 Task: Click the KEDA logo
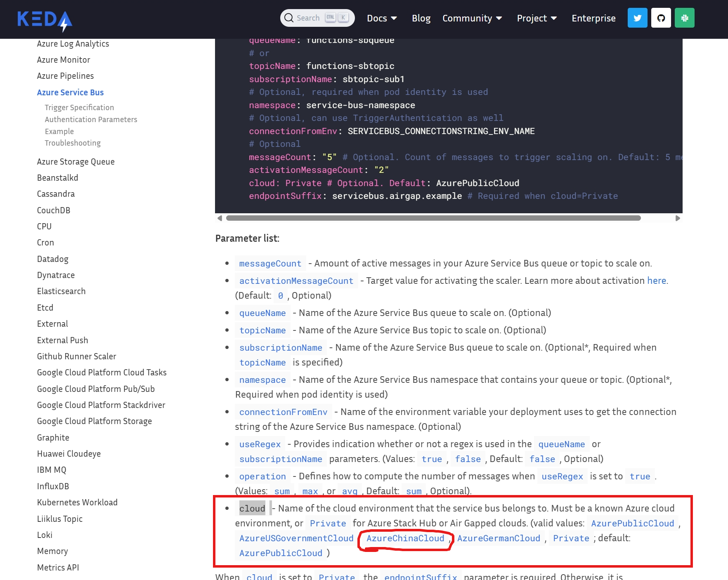(45, 21)
